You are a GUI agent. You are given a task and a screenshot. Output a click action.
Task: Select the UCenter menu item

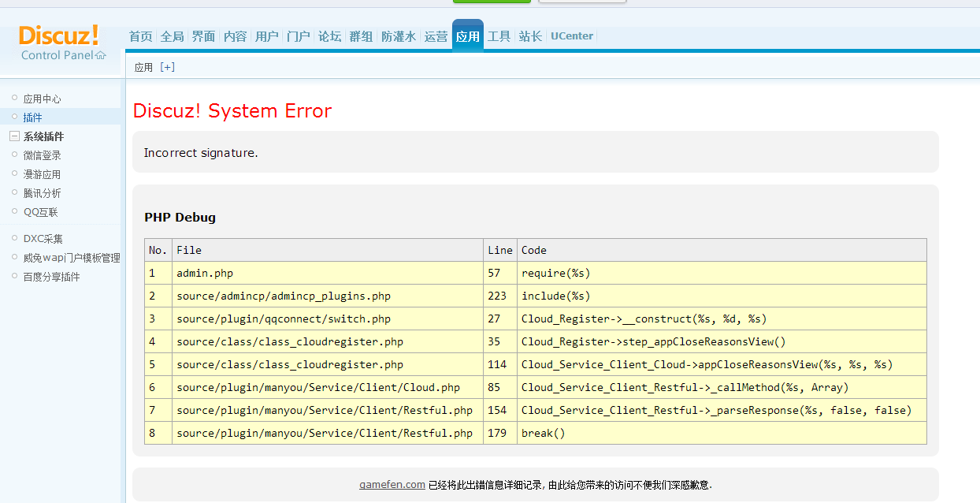pyautogui.click(x=571, y=35)
